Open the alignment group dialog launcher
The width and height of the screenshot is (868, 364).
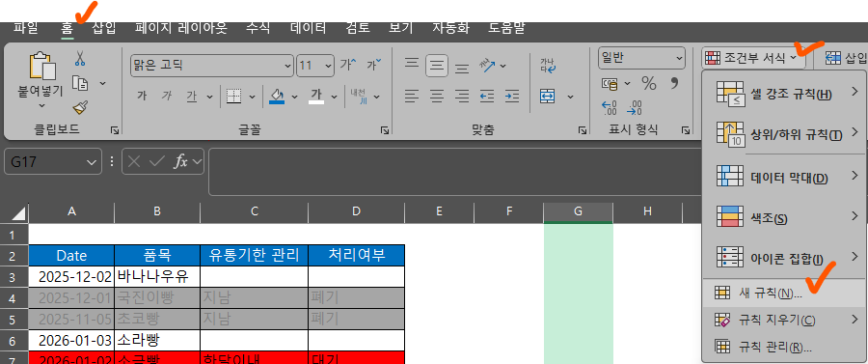(x=583, y=130)
